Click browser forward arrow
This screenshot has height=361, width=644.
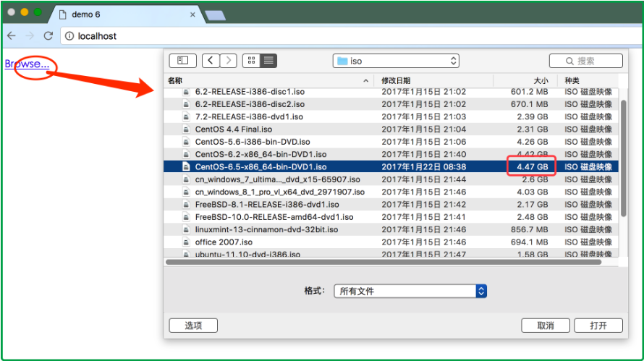(30, 35)
